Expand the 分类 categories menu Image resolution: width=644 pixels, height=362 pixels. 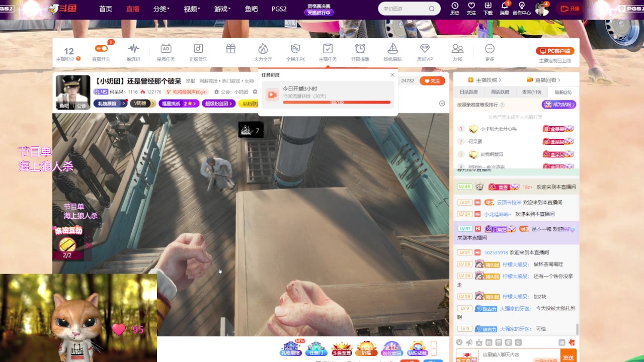(162, 9)
